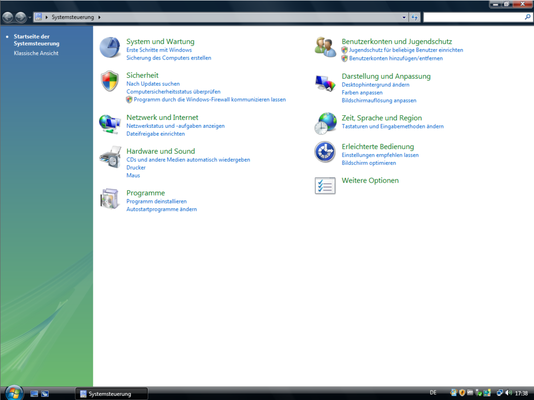Click the orange security shield tray icon
Screen dimensions: 534x400
point(462,393)
